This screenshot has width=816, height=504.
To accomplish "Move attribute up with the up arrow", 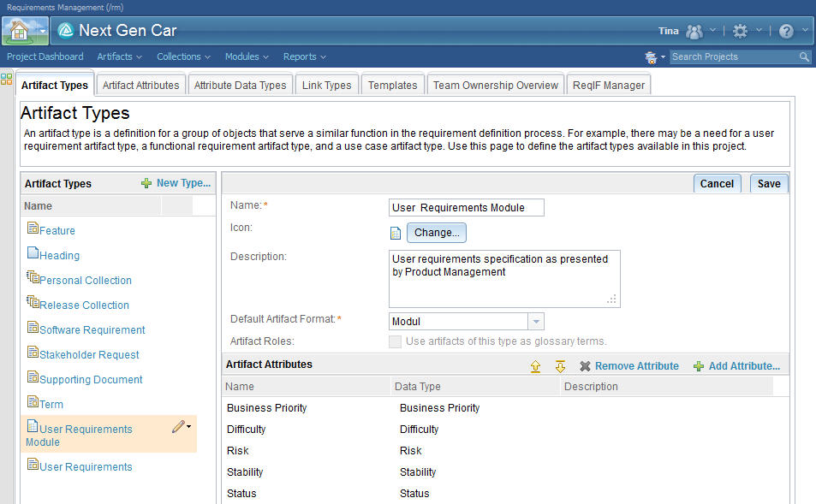I will (536, 366).
